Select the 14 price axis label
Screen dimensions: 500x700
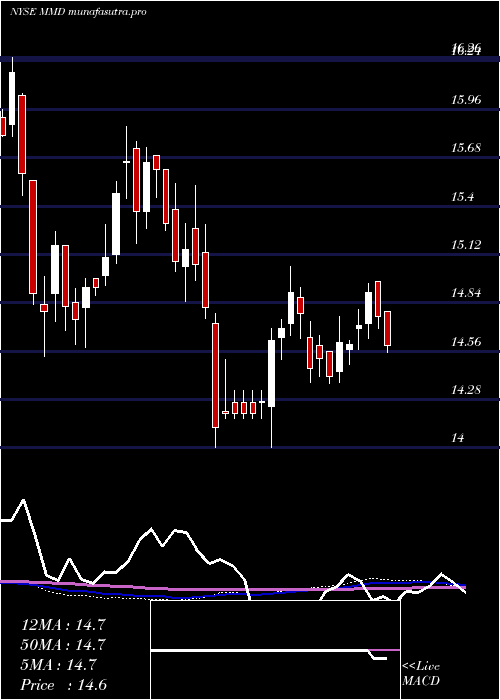(458, 438)
